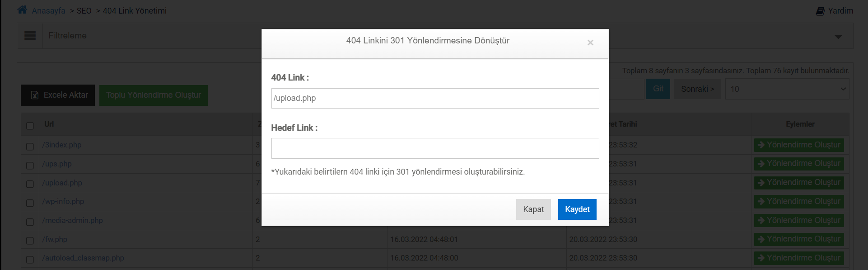This screenshot has height=270, width=868.
Task: Close the dialog with the X icon
Action: click(x=590, y=43)
